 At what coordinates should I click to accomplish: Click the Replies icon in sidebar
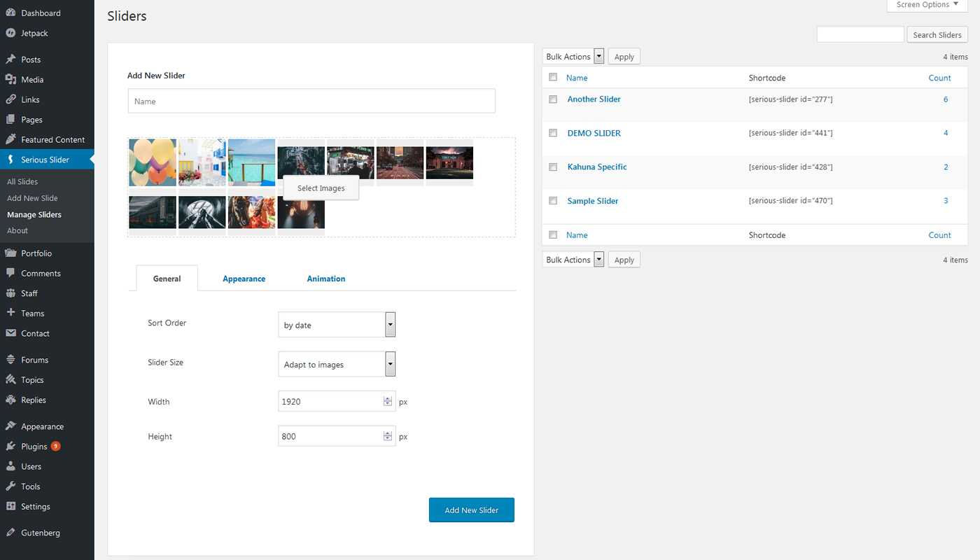(10, 400)
